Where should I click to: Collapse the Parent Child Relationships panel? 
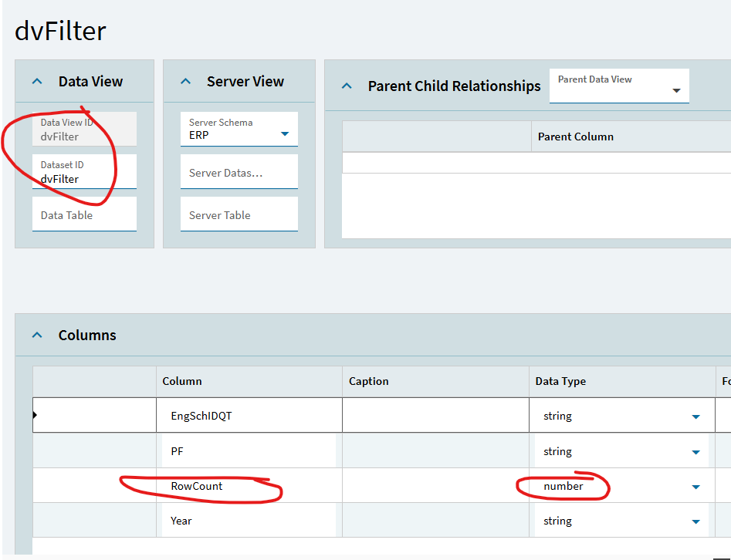coord(347,86)
